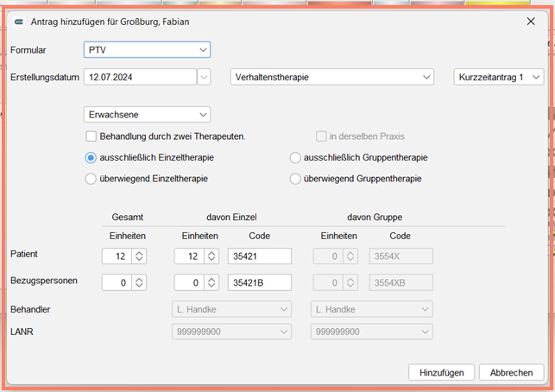Viewport: 555px width, 392px height.
Task: Click Patient Einzel Einheiten field
Action: coord(189,256)
